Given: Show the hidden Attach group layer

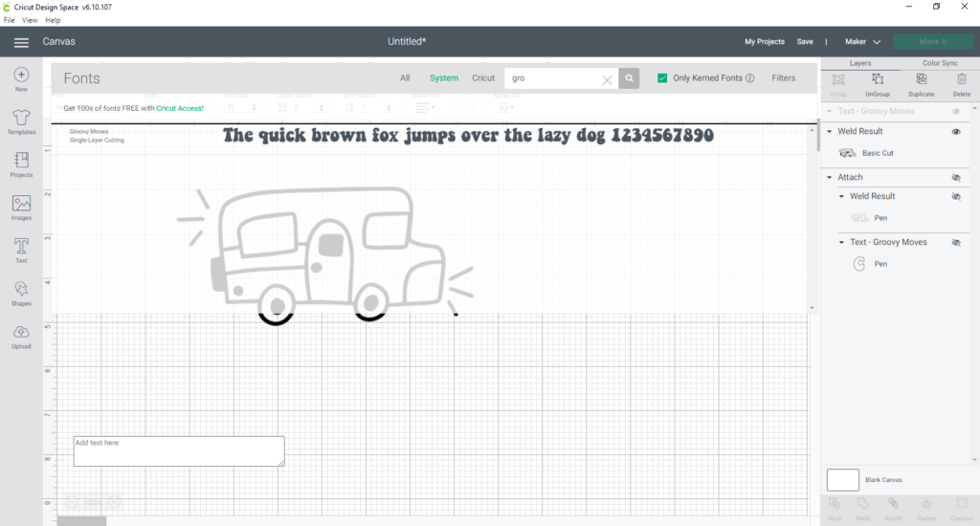Looking at the screenshot, I should 955,178.
